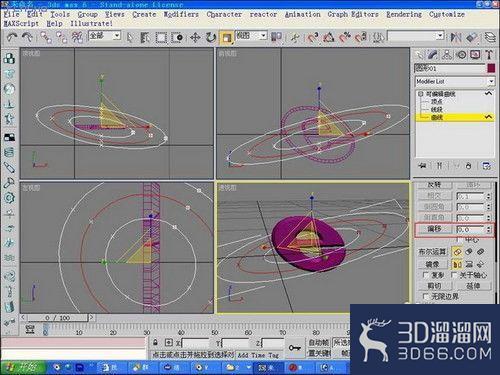Click Configure Modifier Sets icon
The width and height of the screenshot is (500, 375).
coord(487,166)
